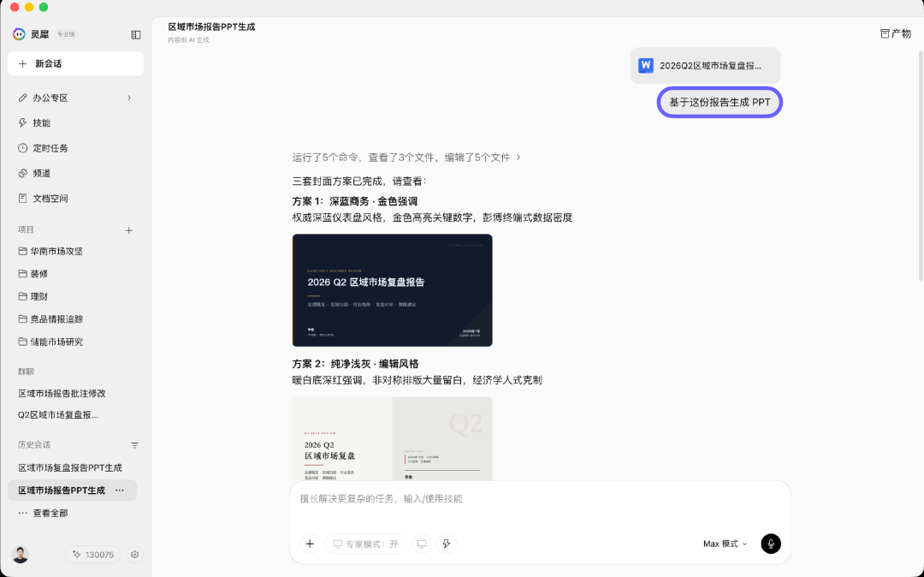Open the user avatar profile
Screen dimensions: 924x577
point(20,555)
